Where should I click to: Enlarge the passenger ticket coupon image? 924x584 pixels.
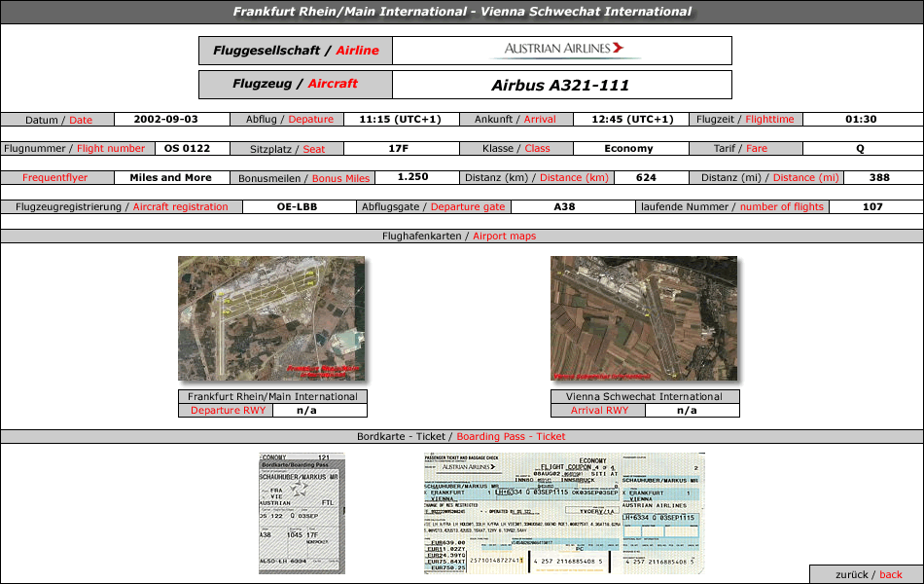point(564,513)
